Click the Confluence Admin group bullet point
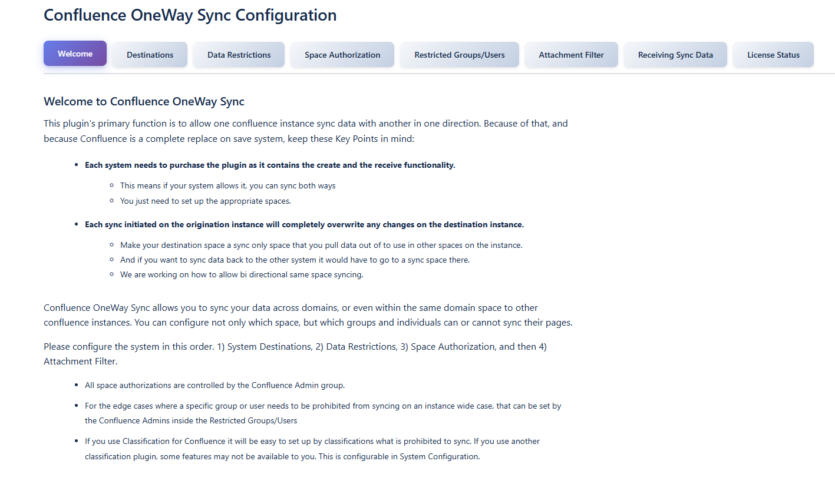Screen dimensions: 835x504 215,385
